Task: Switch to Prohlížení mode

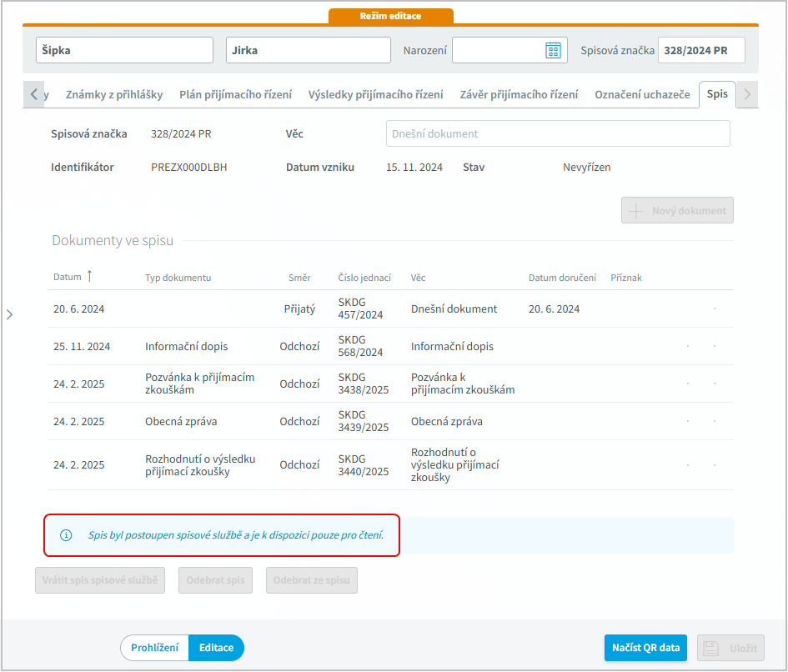Action: (154, 648)
